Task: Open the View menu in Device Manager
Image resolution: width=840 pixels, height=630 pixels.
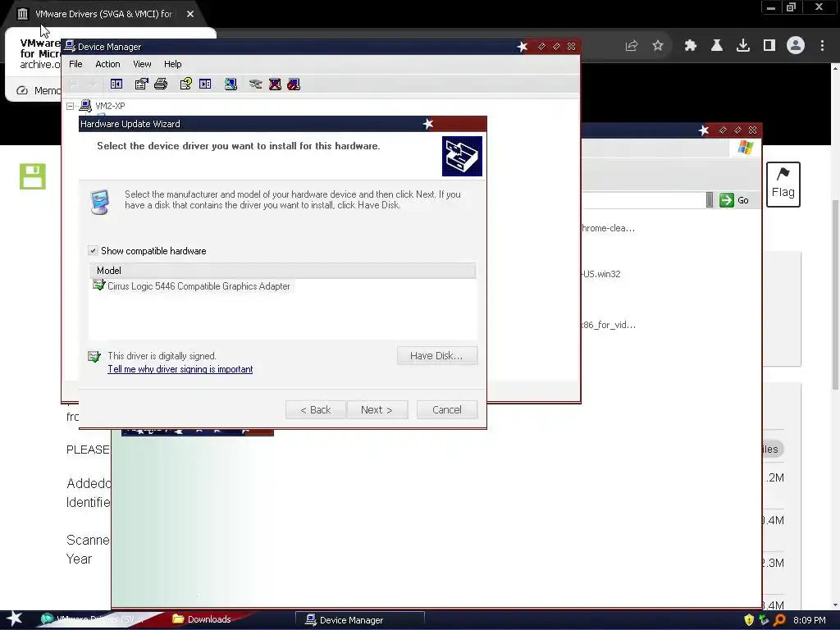Action: [x=142, y=64]
